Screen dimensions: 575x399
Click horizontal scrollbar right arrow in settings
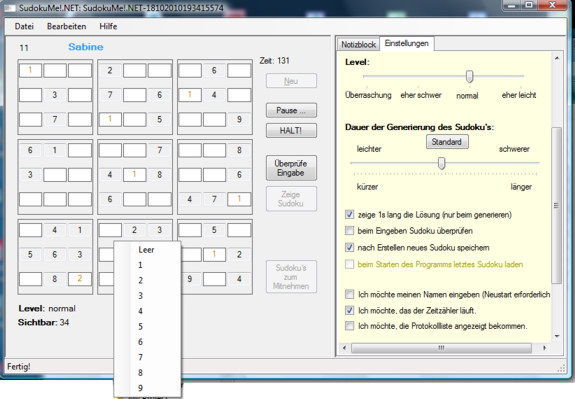coord(545,348)
